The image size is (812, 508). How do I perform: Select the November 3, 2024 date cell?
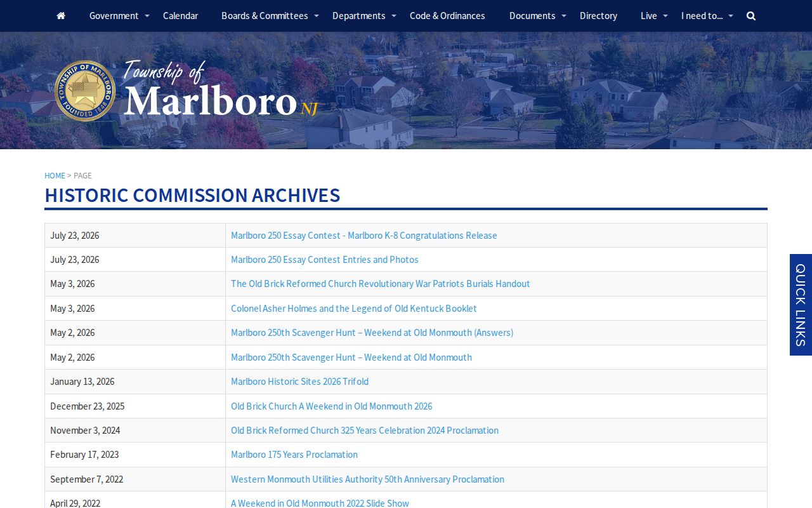pos(135,431)
